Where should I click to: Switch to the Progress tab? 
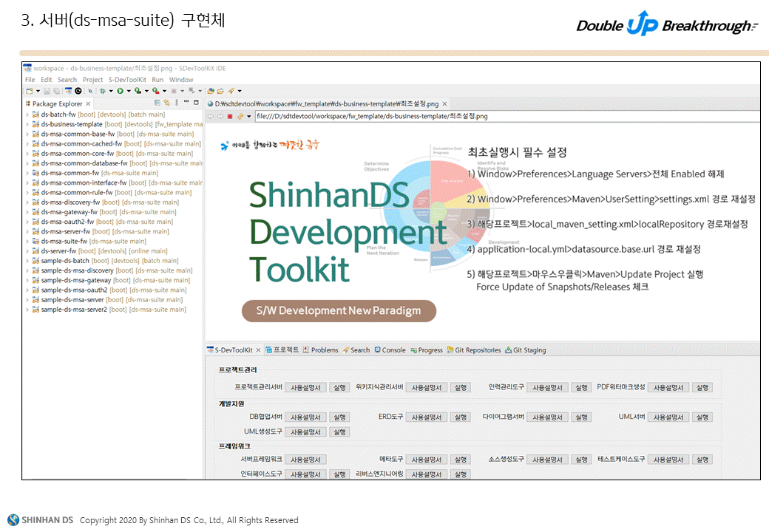coord(427,350)
